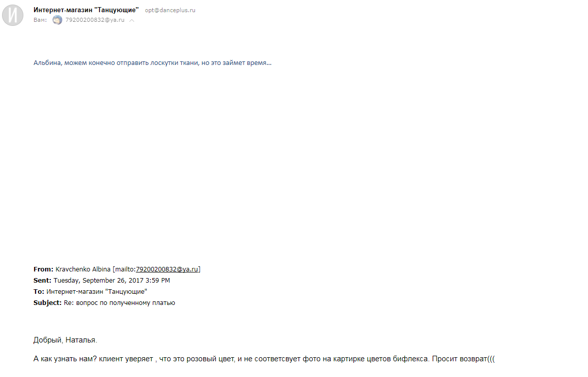
Task: Click the "Вам:" recipient label
Action: coord(40,20)
